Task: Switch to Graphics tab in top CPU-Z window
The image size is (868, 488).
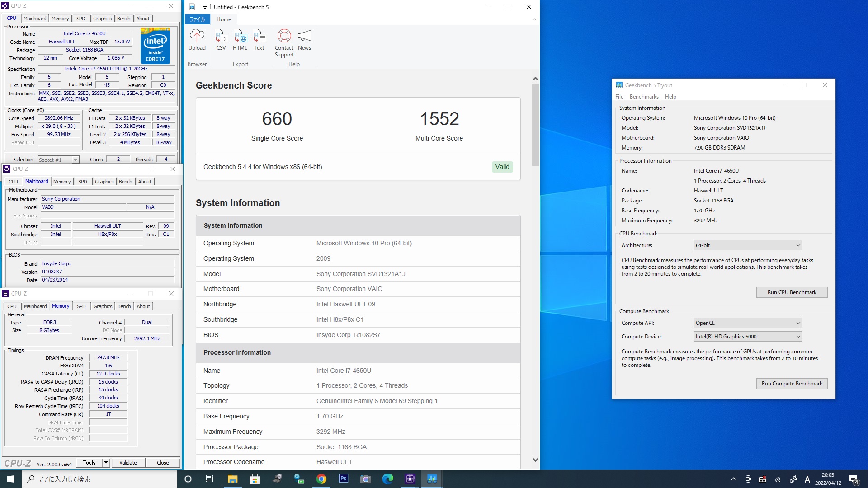Action: [103, 19]
